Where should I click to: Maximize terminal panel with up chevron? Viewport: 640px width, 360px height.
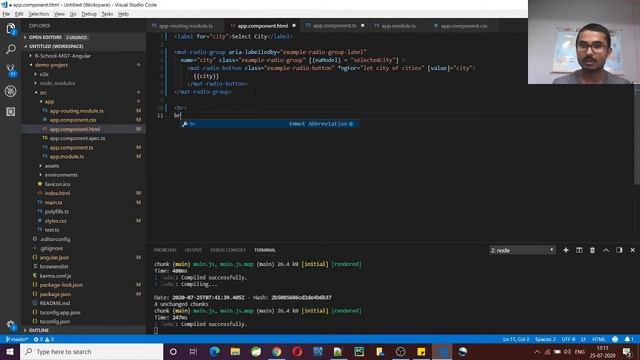coord(606,250)
